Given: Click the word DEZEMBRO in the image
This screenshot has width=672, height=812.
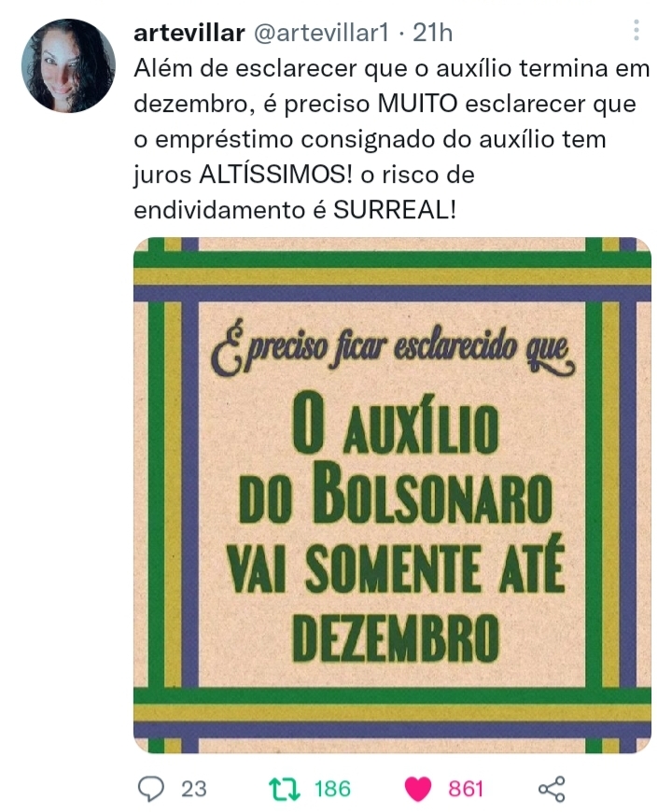Looking at the screenshot, I should (396, 638).
